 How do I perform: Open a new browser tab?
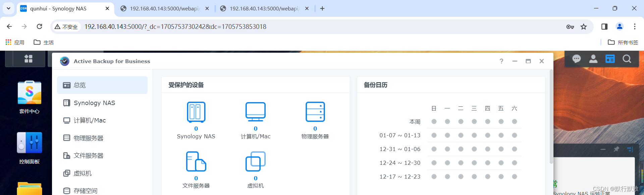322,9
